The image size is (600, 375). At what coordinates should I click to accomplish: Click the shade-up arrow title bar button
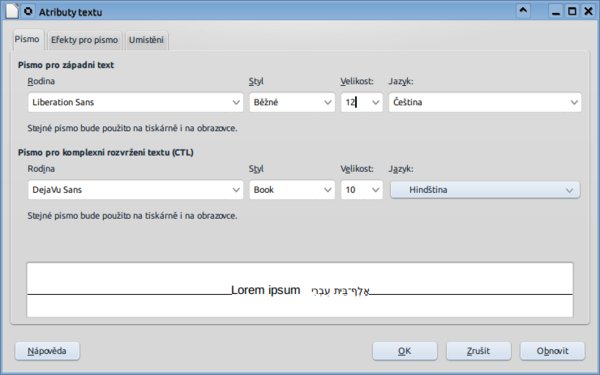click(523, 11)
